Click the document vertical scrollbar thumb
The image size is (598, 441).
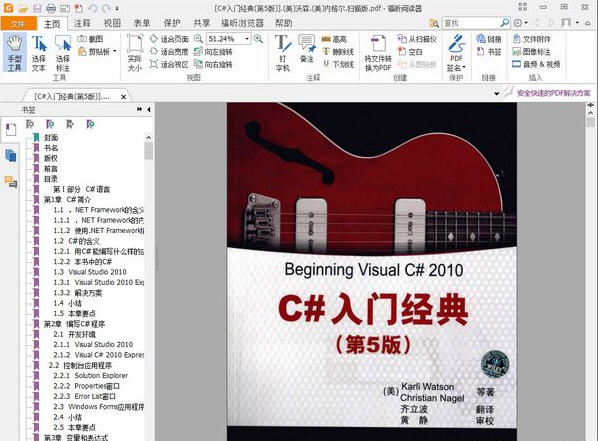591,122
